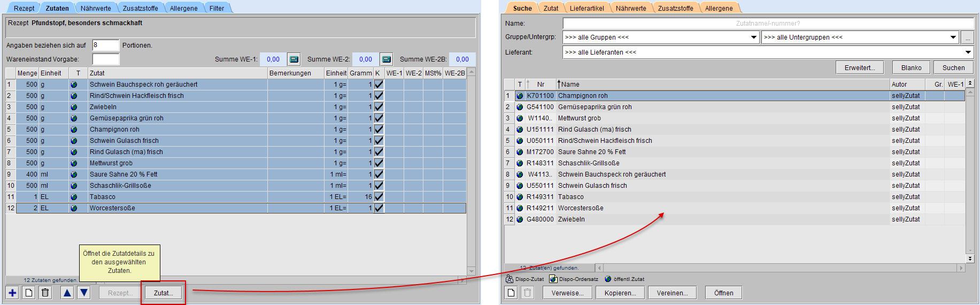
Task: Click the Name search input field
Action: tap(768, 23)
